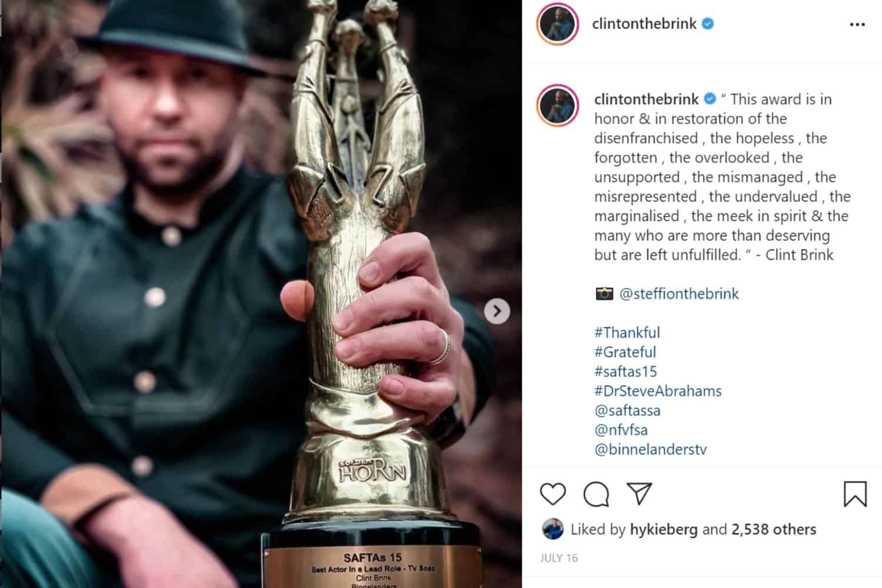Save the post with the bookmark icon
The image size is (882, 588).
(855, 494)
